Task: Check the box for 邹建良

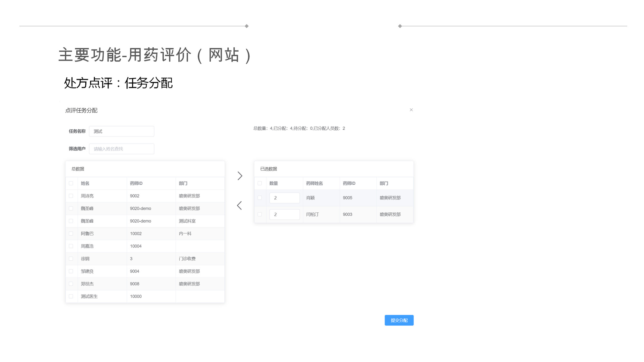Action: point(71,271)
